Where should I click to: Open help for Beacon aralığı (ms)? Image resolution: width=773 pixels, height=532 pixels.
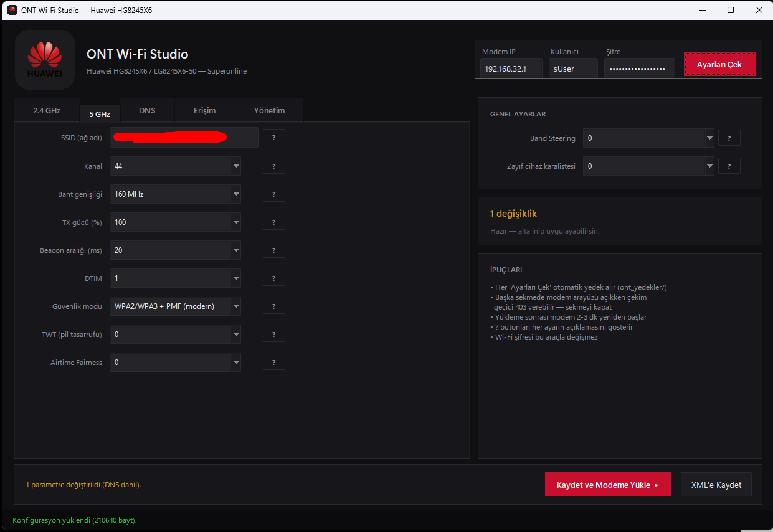coord(274,250)
